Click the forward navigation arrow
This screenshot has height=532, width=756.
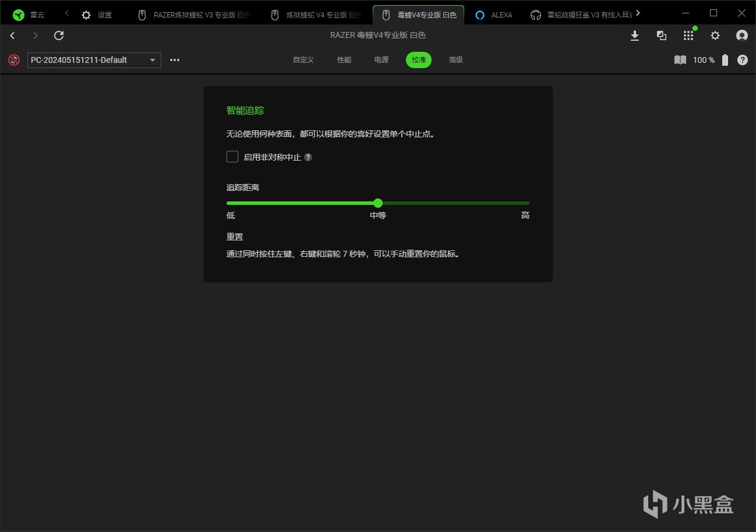point(36,36)
